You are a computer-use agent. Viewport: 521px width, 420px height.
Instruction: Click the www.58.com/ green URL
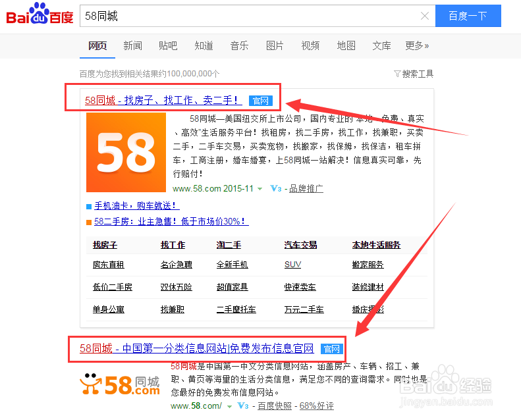196,406
